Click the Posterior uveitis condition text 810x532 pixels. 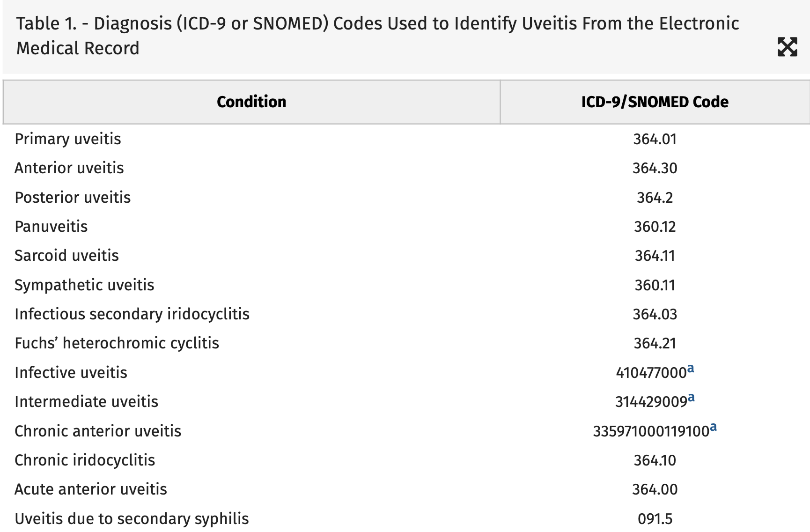tap(73, 198)
